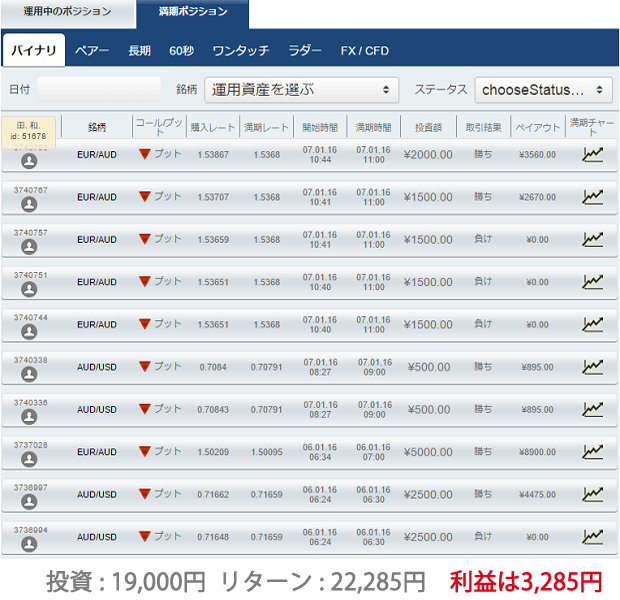The width and height of the screenshot is (620, 600).
Task: Click user avatar icon under 3740336
Action: click(x=29, y=416)
